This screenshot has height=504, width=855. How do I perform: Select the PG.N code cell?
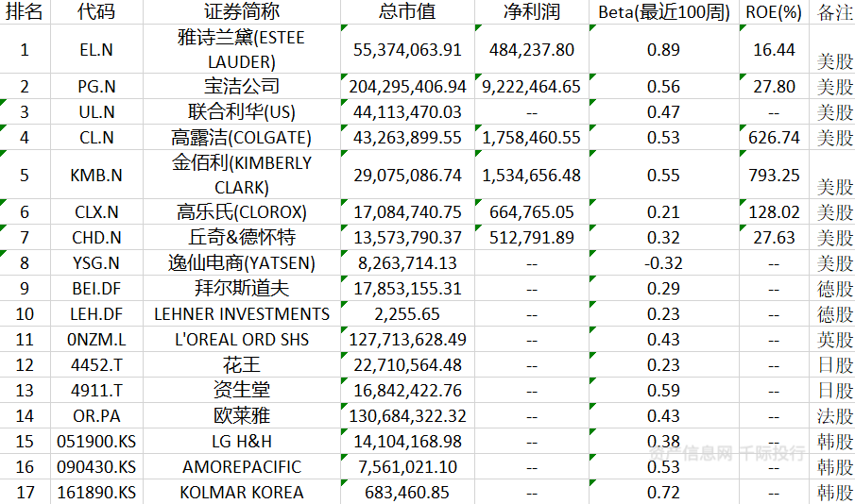click(96, 86)
